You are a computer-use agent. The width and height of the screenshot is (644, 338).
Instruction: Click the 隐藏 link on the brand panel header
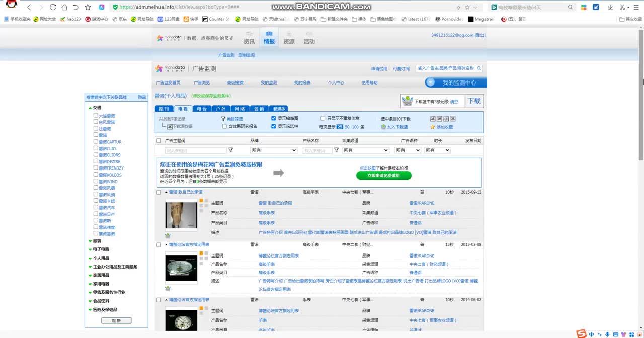click(142, 97)
